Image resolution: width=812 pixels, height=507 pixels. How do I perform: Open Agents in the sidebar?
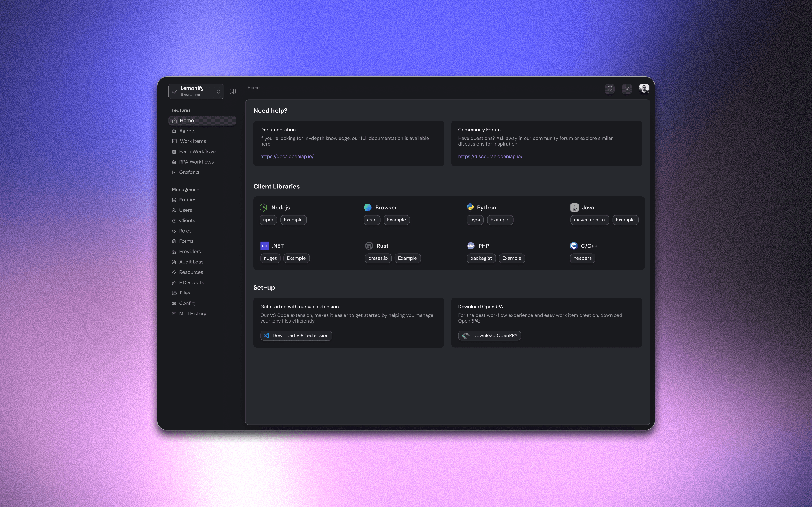187,131
